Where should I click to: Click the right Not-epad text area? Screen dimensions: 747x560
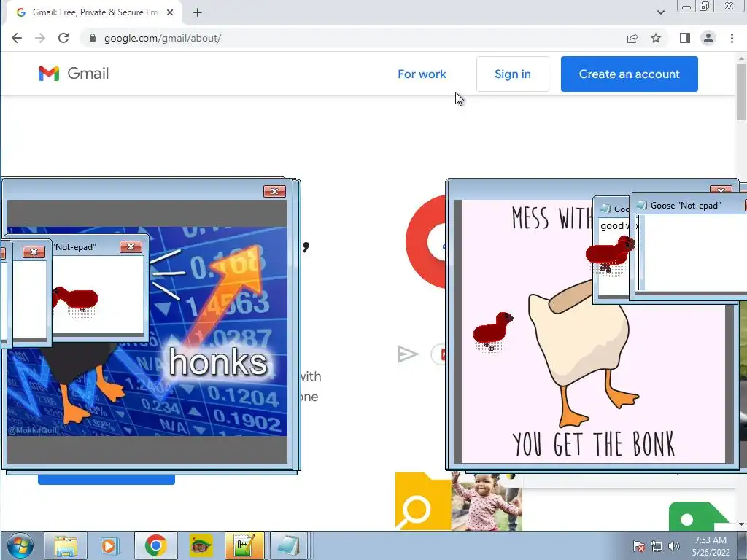pyautogui.click(x=693, y=252)
